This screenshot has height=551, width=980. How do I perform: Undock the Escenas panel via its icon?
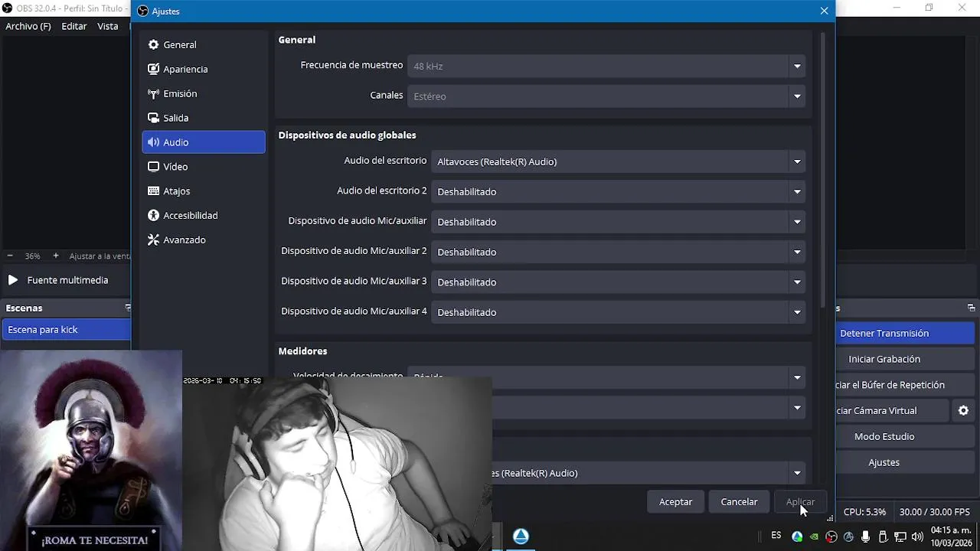point(128,308)
